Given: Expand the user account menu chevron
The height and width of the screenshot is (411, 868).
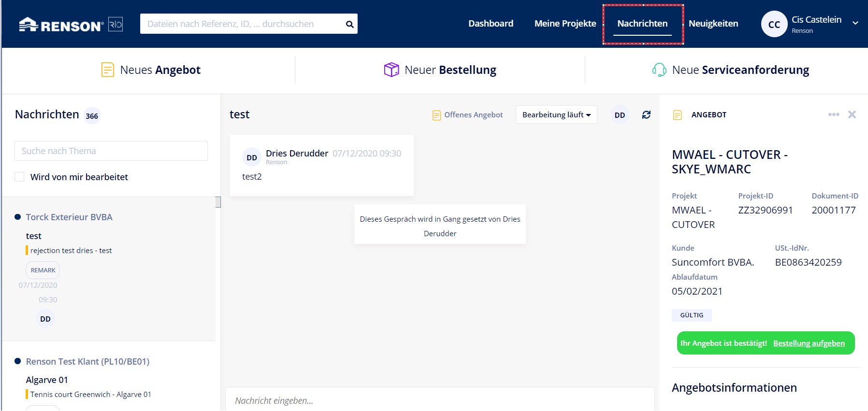Looking at the screenshot, I should point(855,23).
